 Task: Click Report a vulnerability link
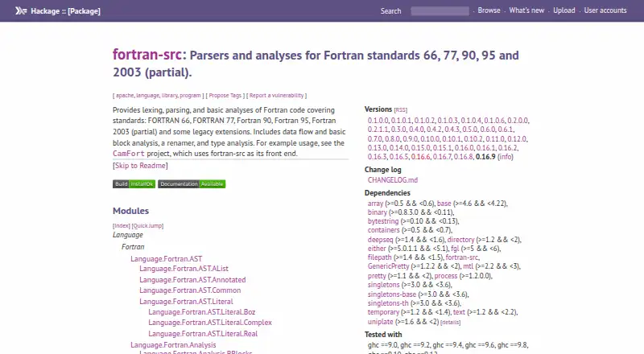(276, 95)
